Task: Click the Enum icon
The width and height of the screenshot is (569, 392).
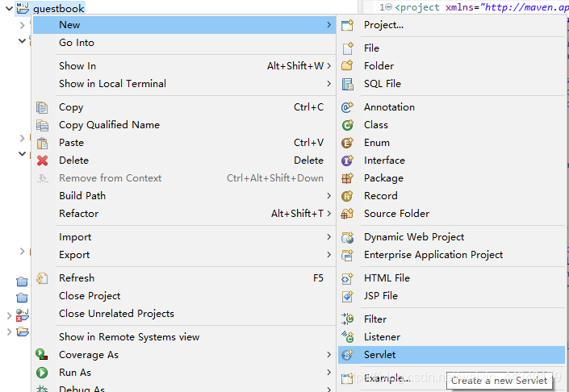Action: tap(348, 143)
